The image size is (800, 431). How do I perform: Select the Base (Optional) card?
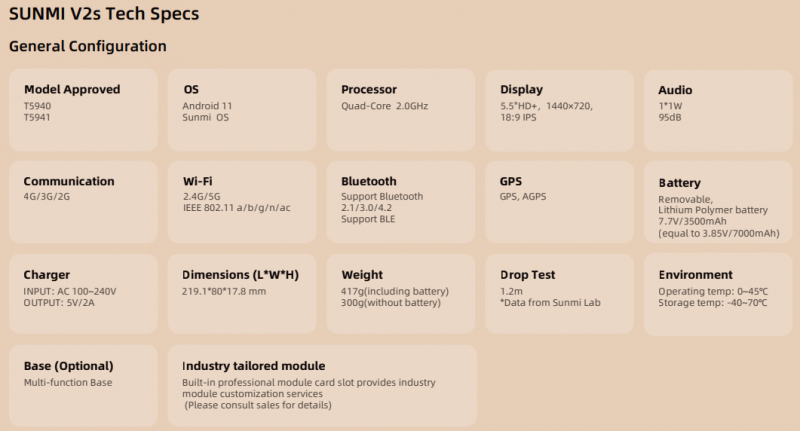pyautogui.click(x=83, y=386)
